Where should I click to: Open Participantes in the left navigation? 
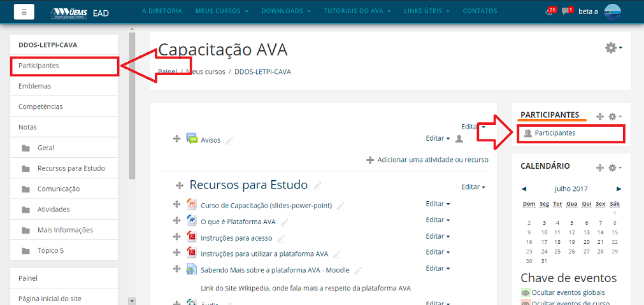(x=64, y=66)
